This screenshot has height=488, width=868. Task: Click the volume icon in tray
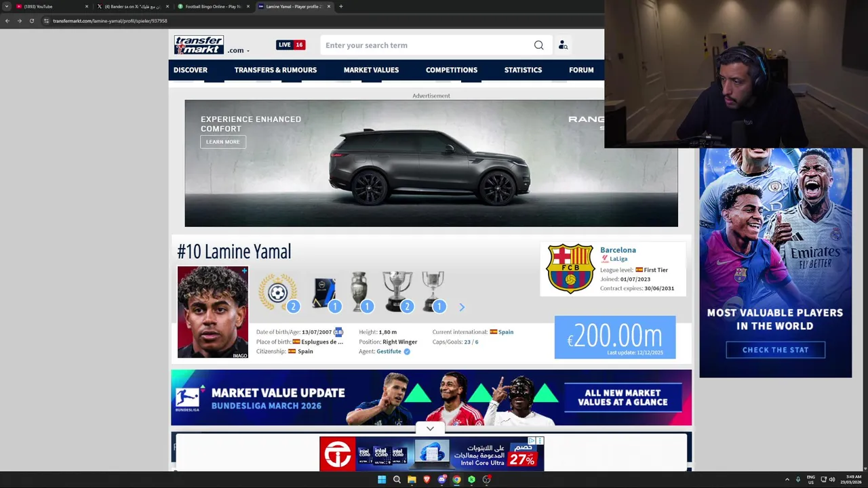(x=832, y=479)
